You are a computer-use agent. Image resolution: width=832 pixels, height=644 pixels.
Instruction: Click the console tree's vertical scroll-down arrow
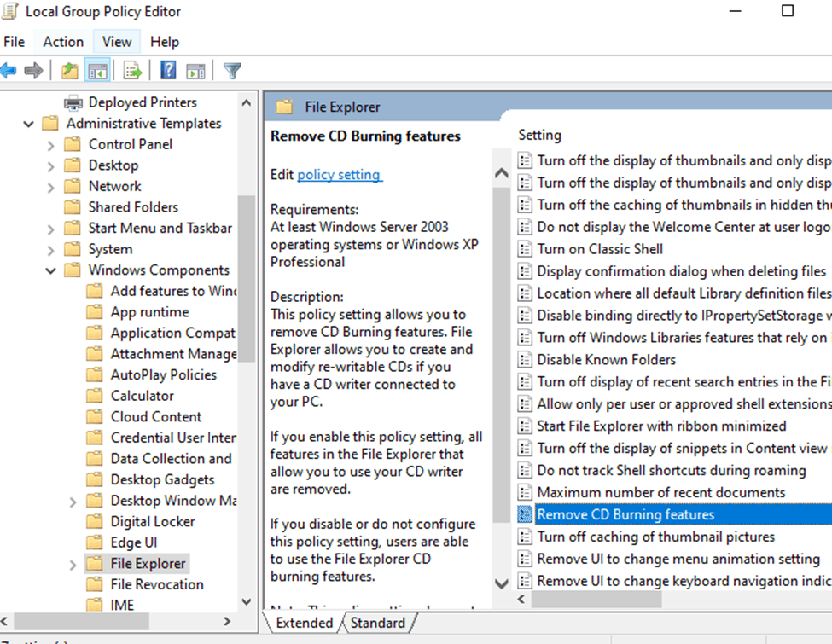tap(247, 601)
